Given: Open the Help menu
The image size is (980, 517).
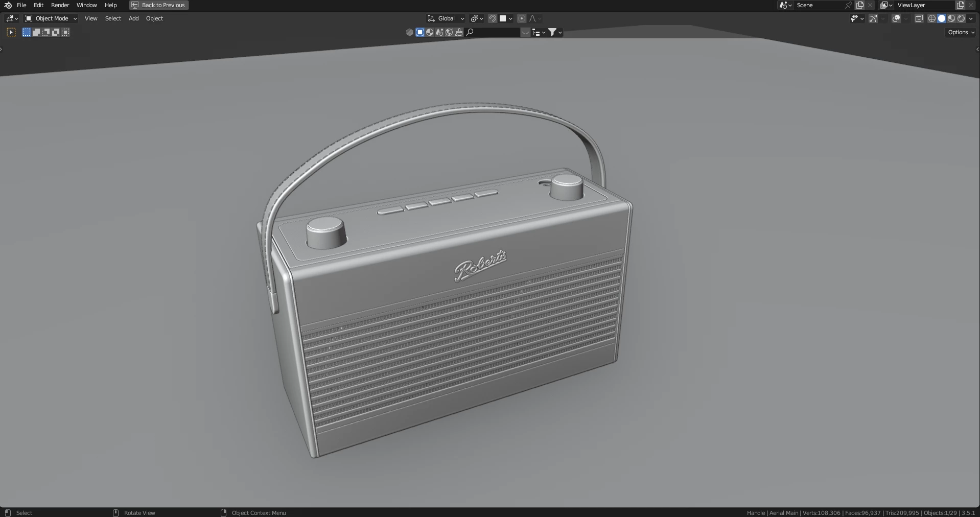Looking at the screenshot, I should point(110,5).
